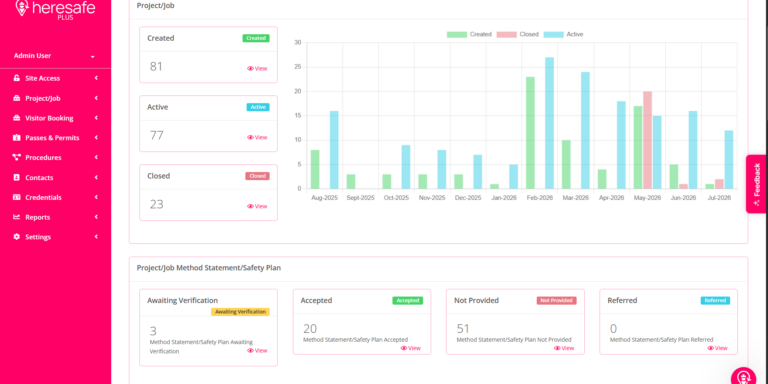
Task: Open Visitor Booking menu item
Action: click(55, 118)
